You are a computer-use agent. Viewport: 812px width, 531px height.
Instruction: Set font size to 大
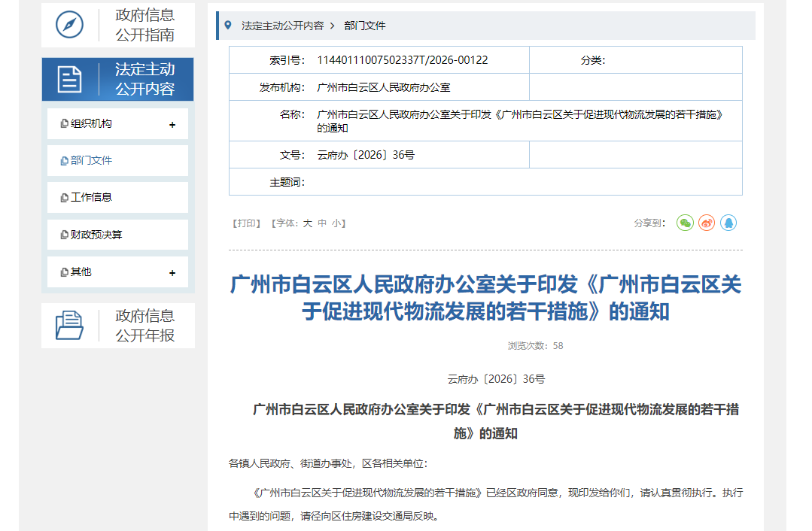click(307, 223)
